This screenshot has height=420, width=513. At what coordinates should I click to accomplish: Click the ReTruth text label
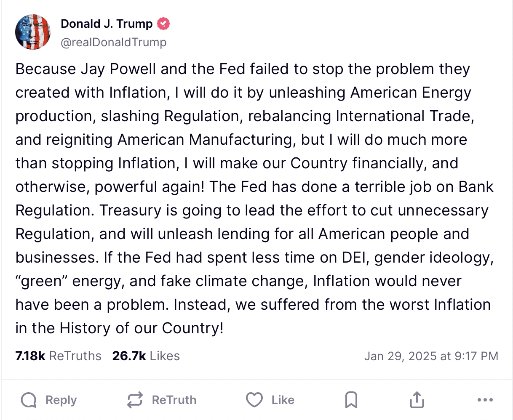click(x=174, y=400)
